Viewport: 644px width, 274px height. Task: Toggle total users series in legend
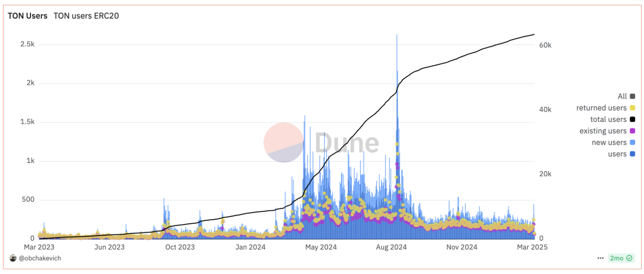[609, 119]
